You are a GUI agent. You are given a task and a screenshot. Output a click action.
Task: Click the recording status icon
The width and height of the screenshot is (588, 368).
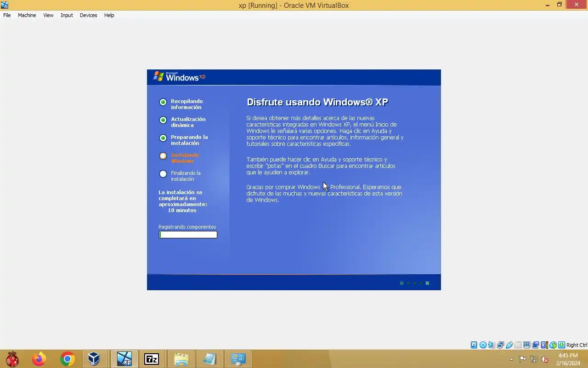[535, 345]
